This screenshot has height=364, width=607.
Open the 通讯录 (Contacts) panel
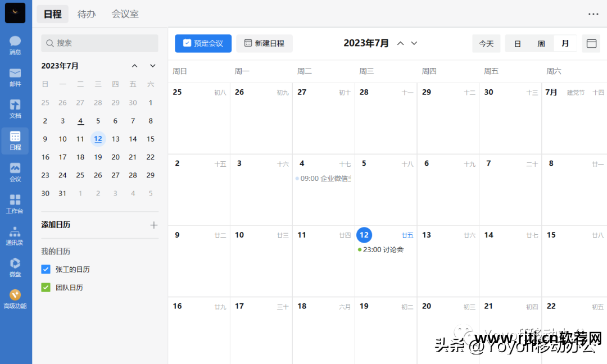15,235
